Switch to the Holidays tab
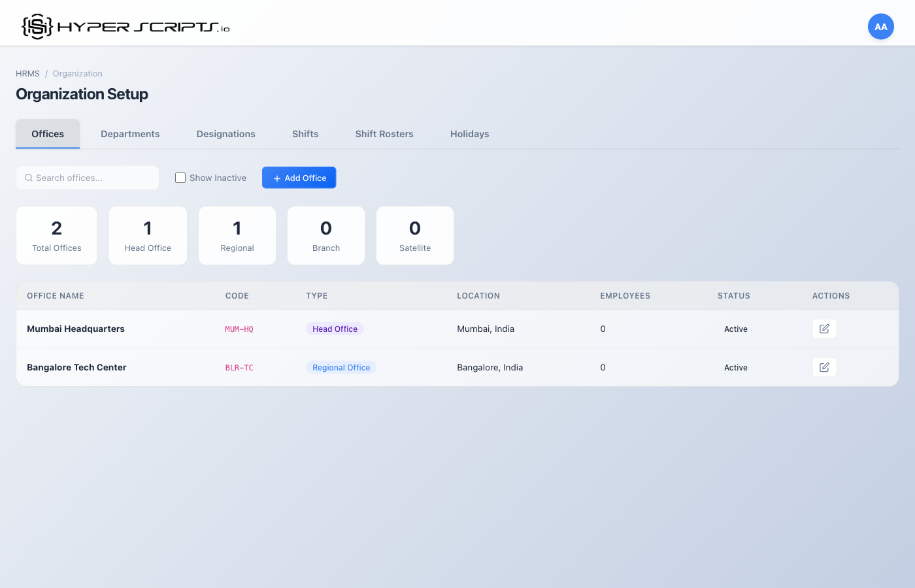This screenshot has width=915, height=588. pos(469,134)
